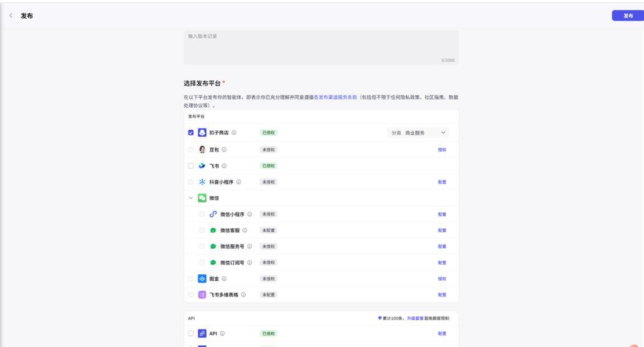Viewport: 644px width, 347px height.
Task: Click the 飞书 logo icon
Action: pos(202,166)
